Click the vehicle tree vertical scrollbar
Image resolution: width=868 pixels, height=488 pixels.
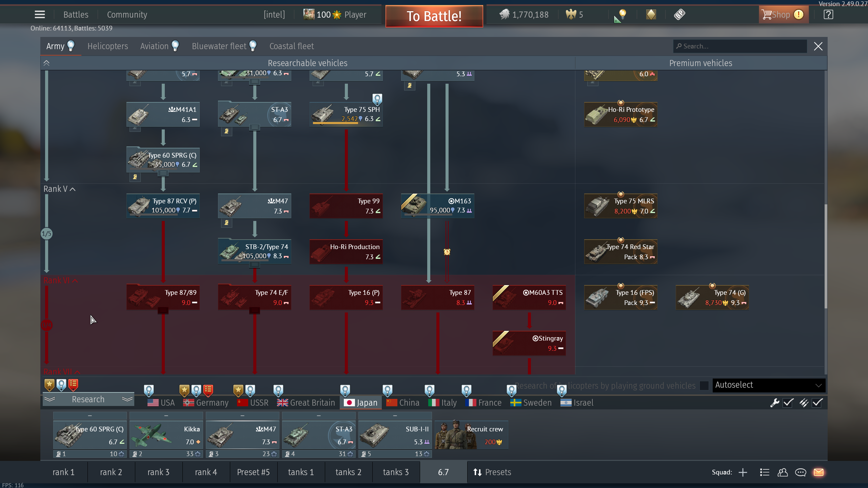pyautogui.click(x=825, y=256)
